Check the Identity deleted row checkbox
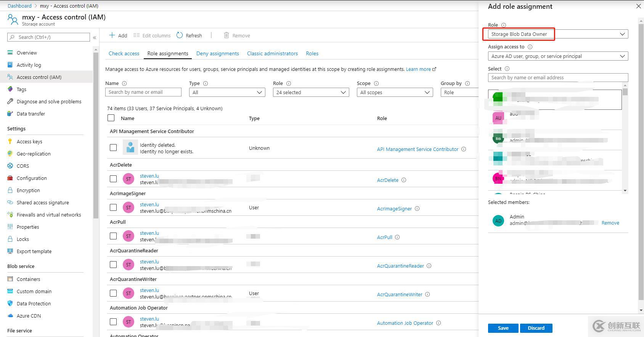644x337 pixels. (113, 147)
